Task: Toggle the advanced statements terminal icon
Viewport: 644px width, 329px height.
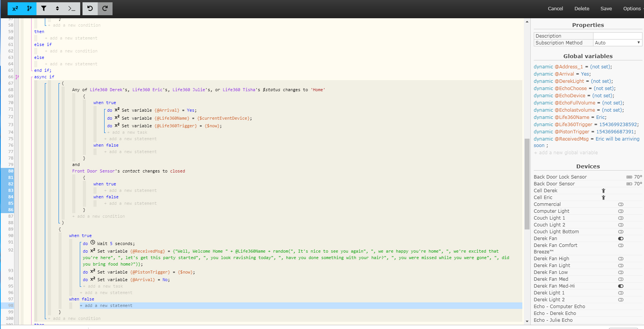Action: pyautogui.click(x=72, y=8)
